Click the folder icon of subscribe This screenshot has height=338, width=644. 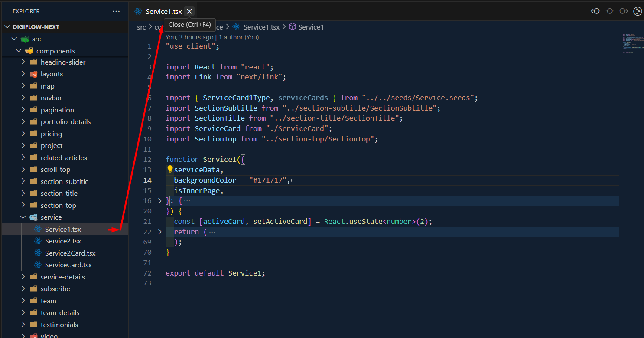click(33, 289)
